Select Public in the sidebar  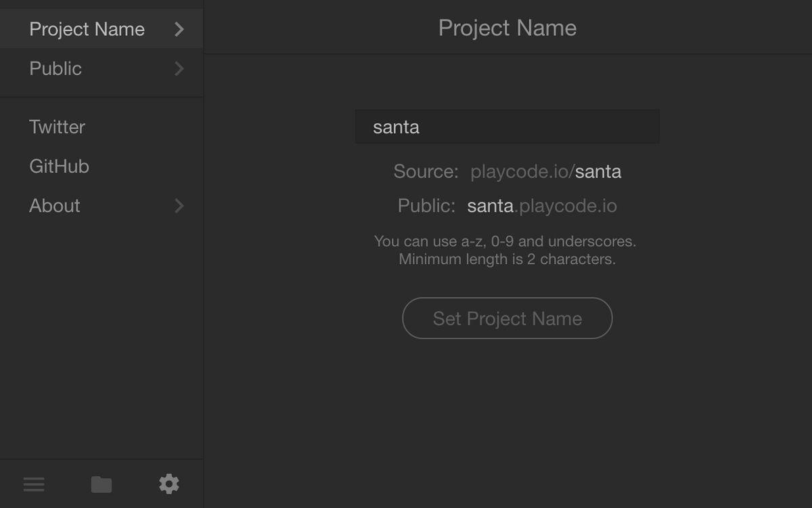click(x=55, y=68)
